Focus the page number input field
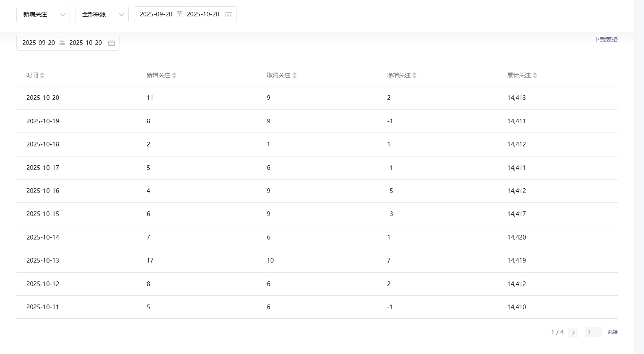 point(593,332)
